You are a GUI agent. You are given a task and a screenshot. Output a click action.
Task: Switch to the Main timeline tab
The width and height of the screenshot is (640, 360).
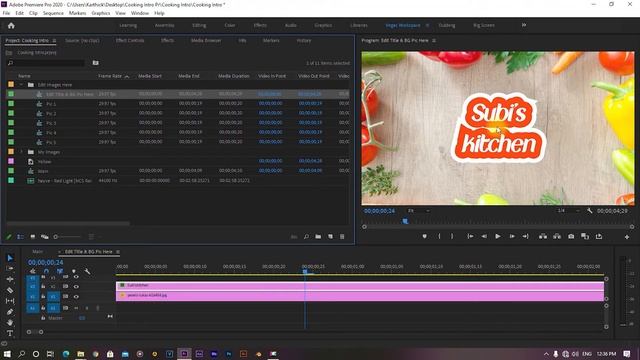tap(38, 252)
